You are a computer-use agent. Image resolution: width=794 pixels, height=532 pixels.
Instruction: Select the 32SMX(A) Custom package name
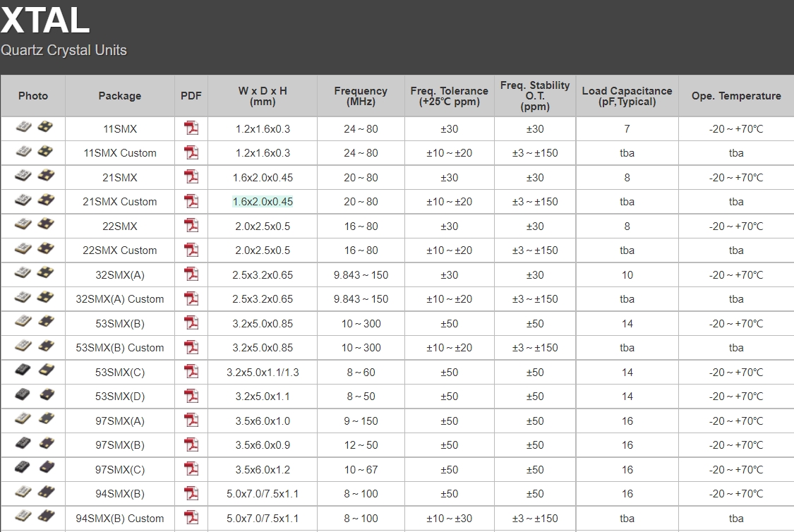(119, 299)
